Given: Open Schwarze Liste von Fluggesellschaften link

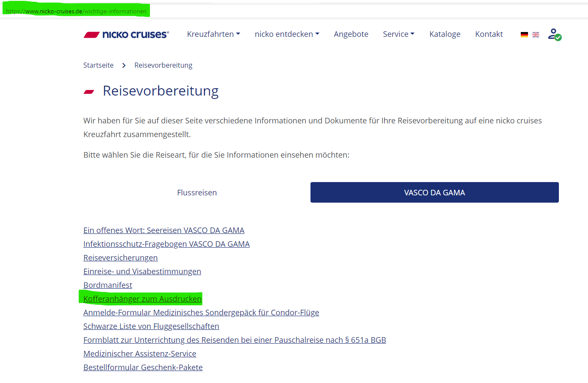Looking at the screenshot, I should [x=151, y=326].
